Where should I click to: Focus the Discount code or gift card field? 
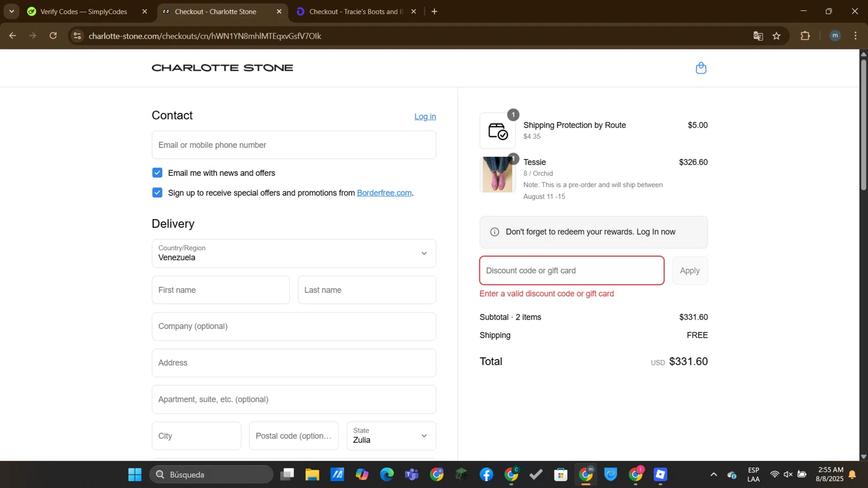click(572, 271)
